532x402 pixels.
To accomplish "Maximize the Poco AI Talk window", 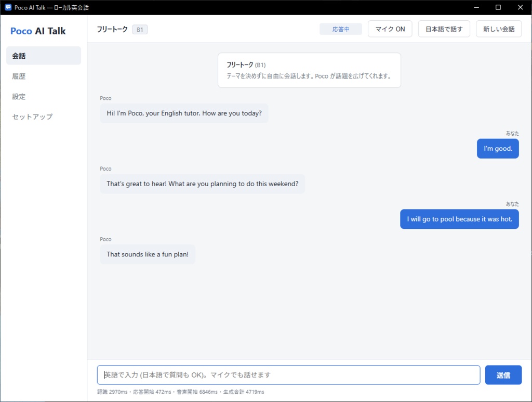I will point(498,7).
